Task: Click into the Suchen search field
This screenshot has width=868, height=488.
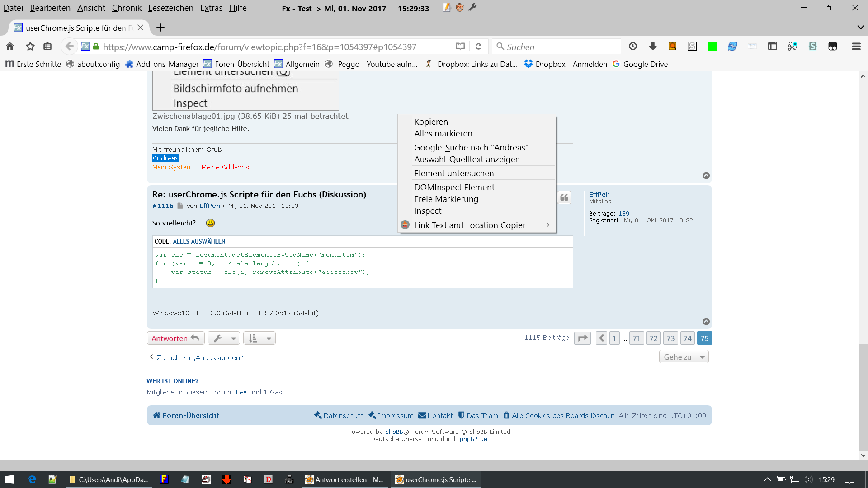Action: [561, 47]
